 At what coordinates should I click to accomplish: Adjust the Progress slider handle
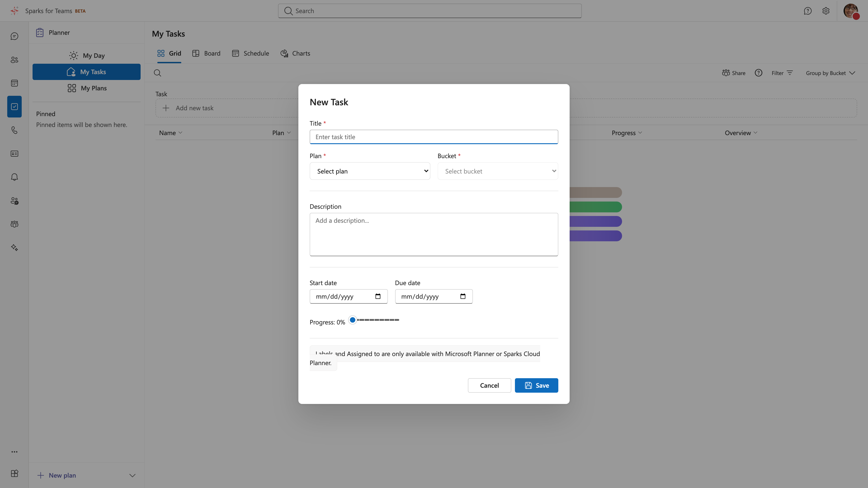pyautogui.click(x=352, y=320)
